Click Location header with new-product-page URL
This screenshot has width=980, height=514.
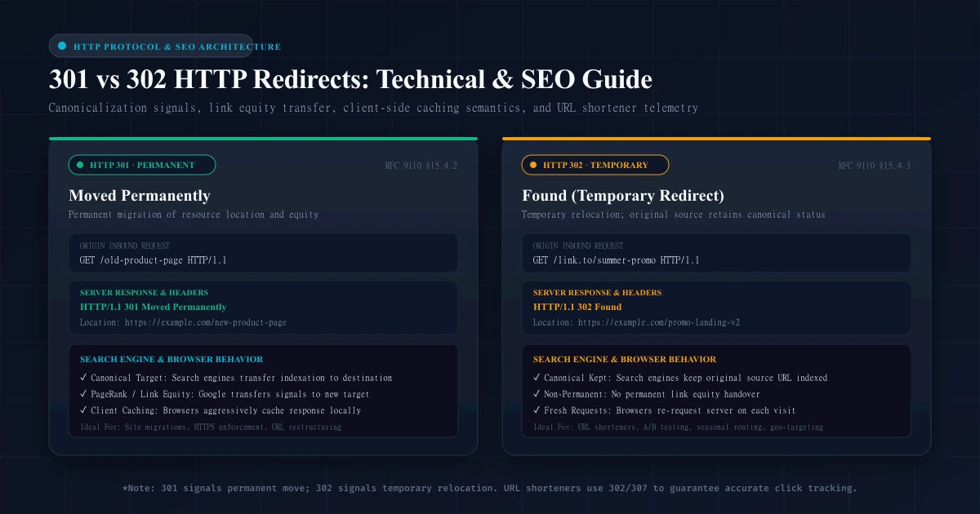coord(183,322)
